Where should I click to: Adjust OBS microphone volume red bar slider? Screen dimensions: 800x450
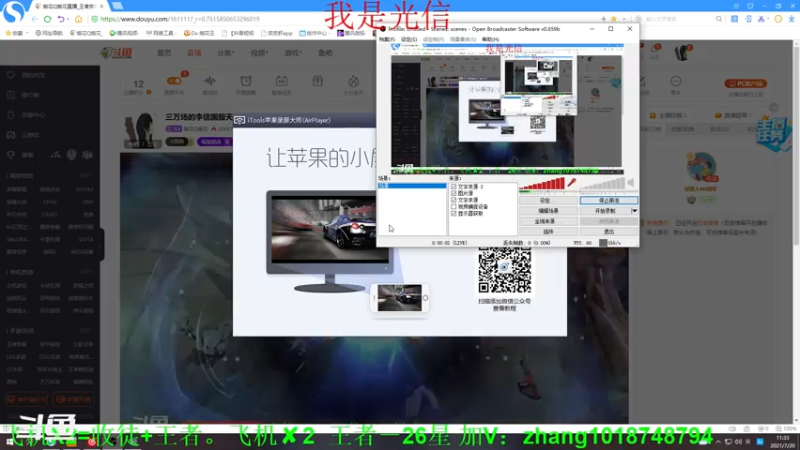(x=542, y=184)
